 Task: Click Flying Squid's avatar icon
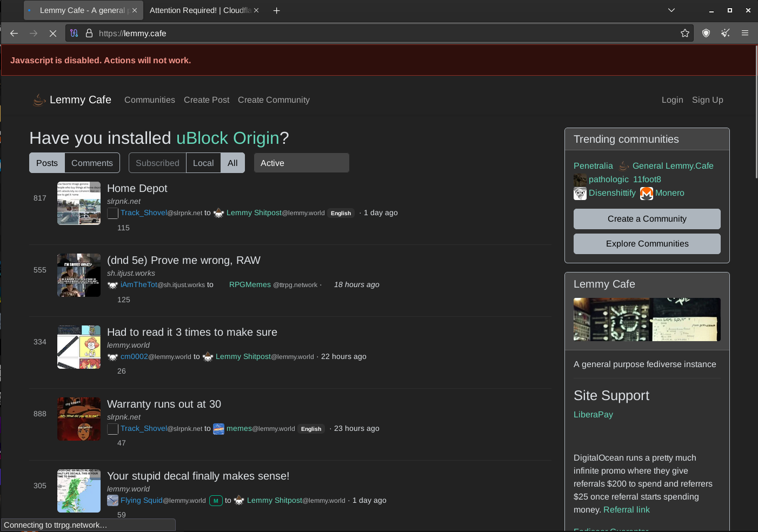112,501
